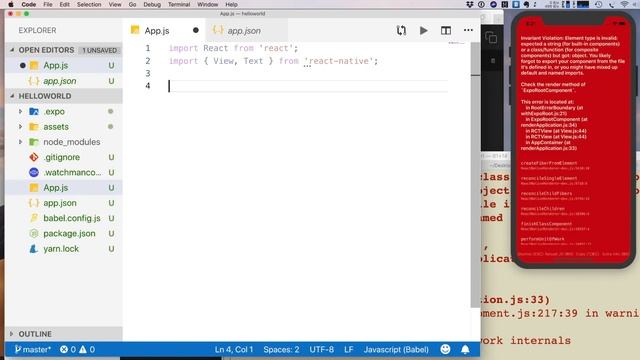Image resolution: width=640 pixels, height=360 pixels.
Task: Place cursor on editor line 4
Action: [x=308, y=86]
